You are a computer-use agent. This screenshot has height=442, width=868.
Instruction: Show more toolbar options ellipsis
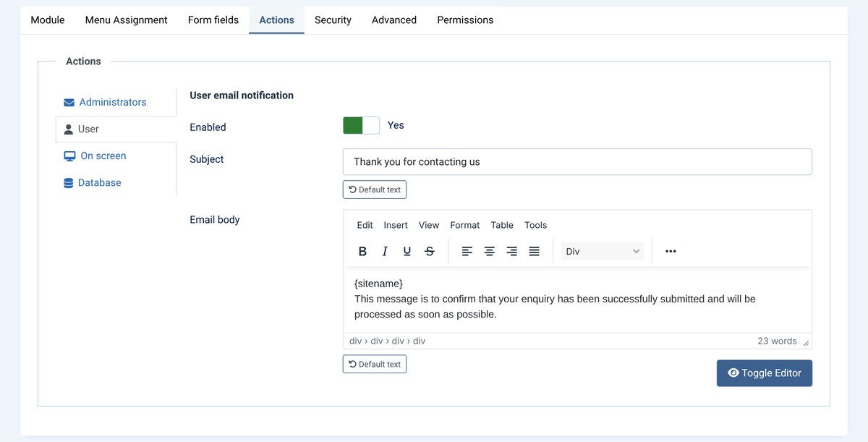[671, 251]
